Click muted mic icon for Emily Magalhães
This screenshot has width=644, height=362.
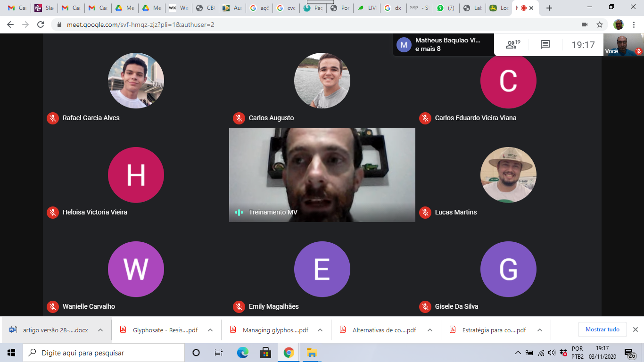(239, 306)
